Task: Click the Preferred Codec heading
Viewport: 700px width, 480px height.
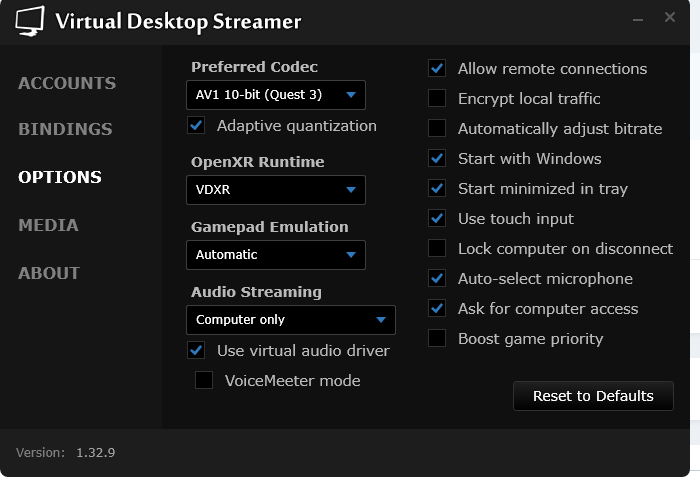Action: click(254, 67)
